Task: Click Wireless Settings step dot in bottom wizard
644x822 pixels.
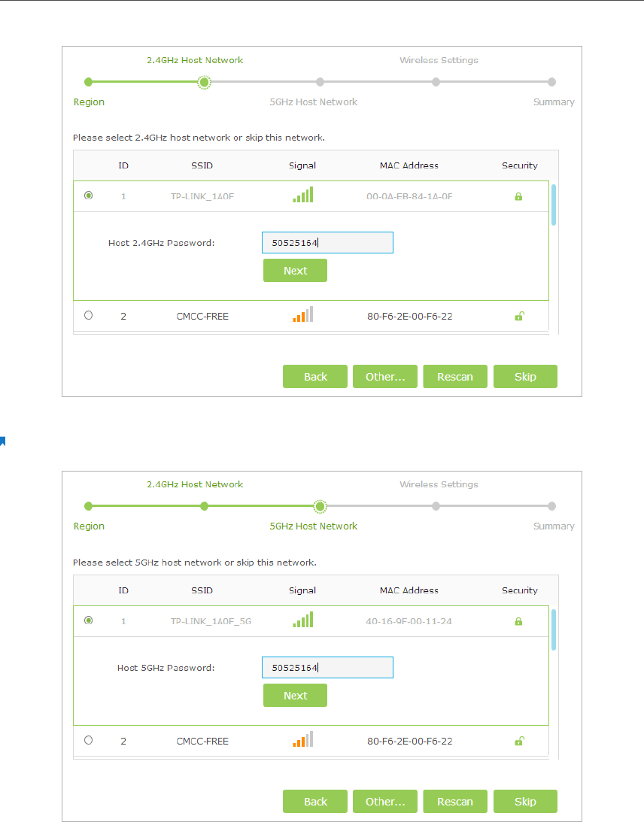Action: point(436,506)
